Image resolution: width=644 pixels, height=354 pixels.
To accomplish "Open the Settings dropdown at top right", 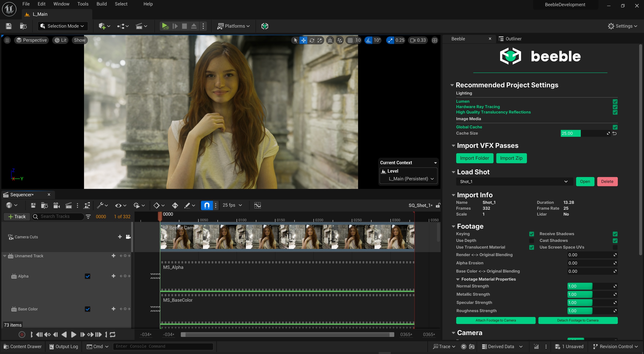I will pyautogui.click(x=623, y=26).
